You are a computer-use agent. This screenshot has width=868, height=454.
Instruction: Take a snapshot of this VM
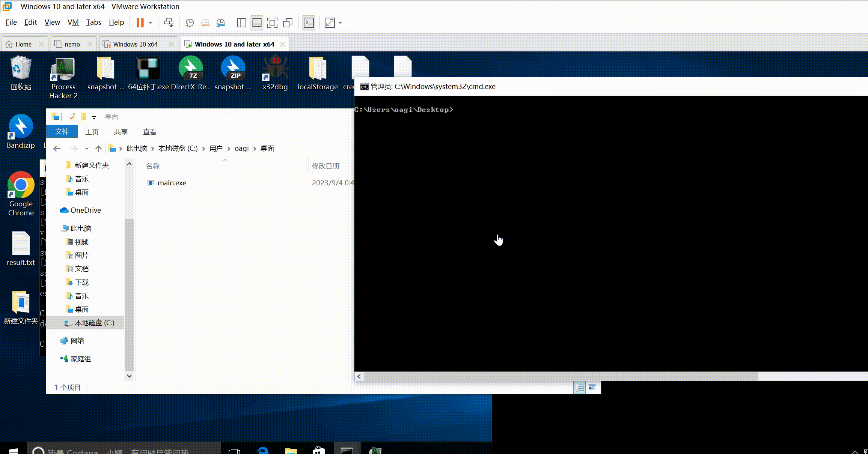[x=189, y=23]
